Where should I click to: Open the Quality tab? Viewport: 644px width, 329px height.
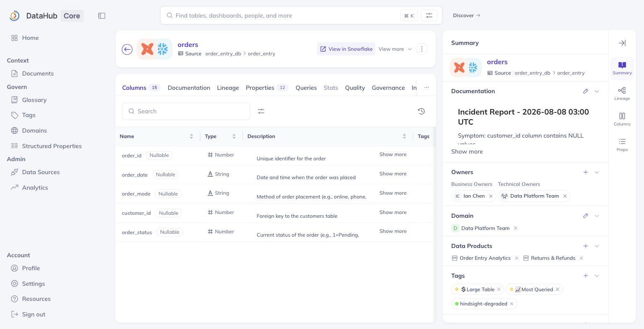355,88
